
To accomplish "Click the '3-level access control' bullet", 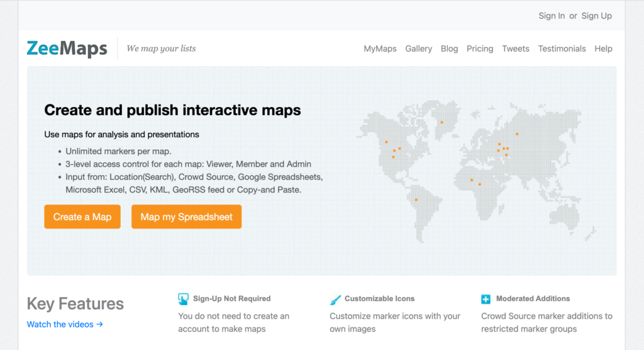I will point(188,164).
